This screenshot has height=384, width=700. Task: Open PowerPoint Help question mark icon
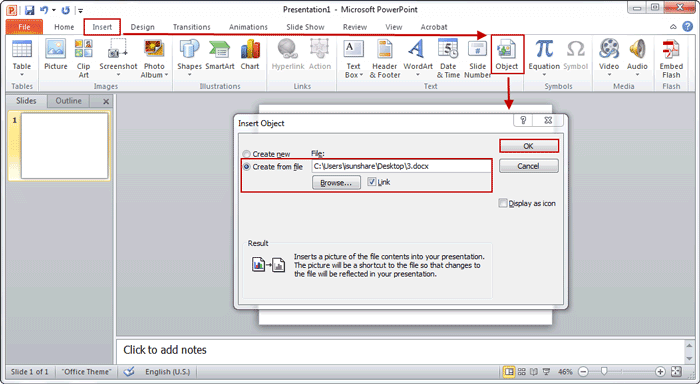688,27
